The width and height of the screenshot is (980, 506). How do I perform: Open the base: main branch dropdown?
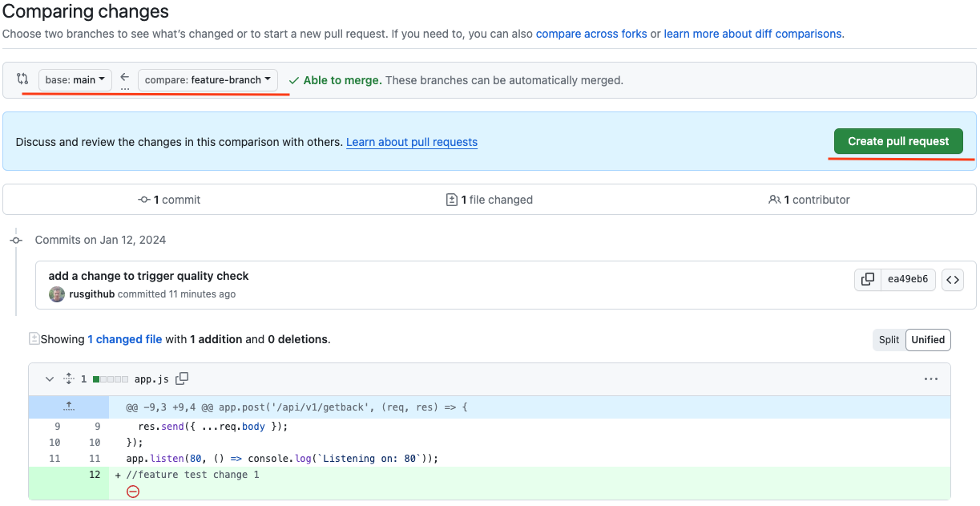75,80
